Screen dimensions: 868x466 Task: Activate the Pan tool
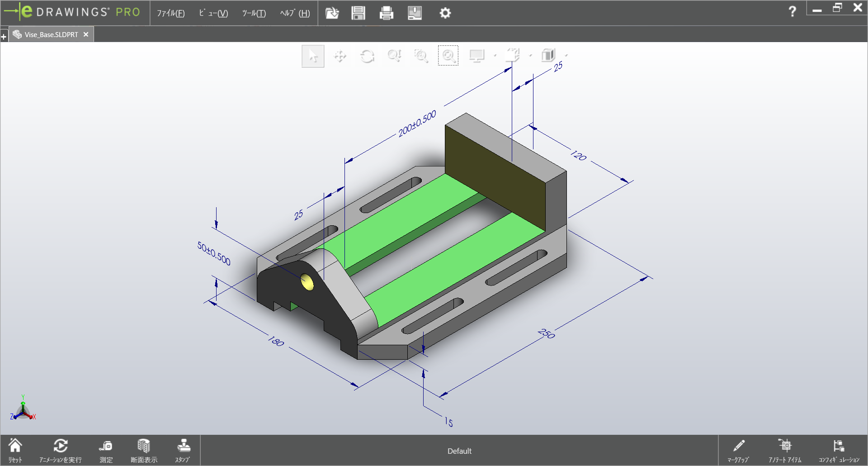[x=340, y=55]
